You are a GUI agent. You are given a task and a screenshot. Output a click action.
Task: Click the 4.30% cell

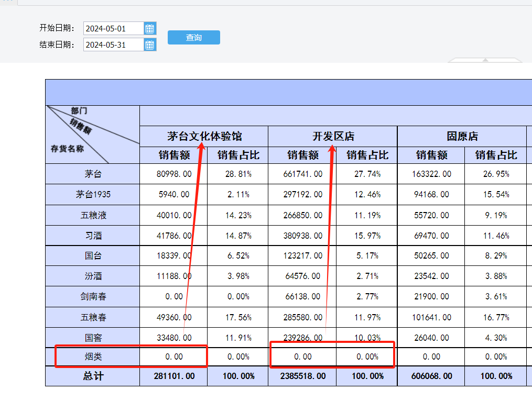[x=496, y=338]
